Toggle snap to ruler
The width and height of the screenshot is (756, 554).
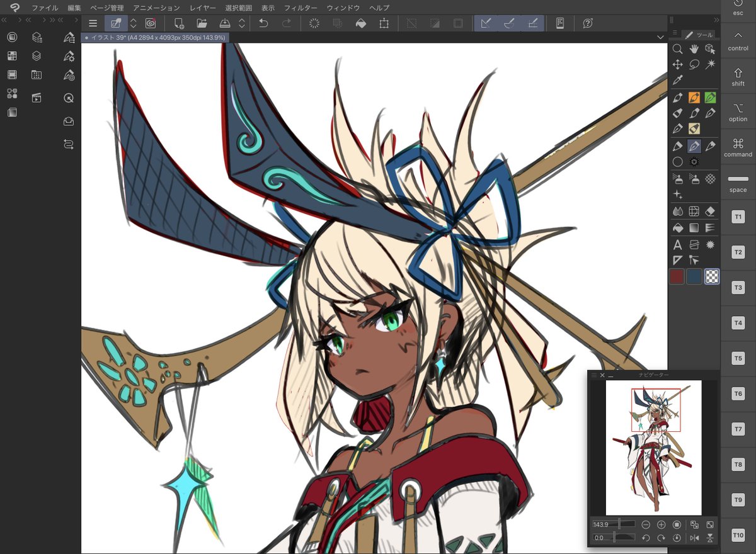coord(486,23)
